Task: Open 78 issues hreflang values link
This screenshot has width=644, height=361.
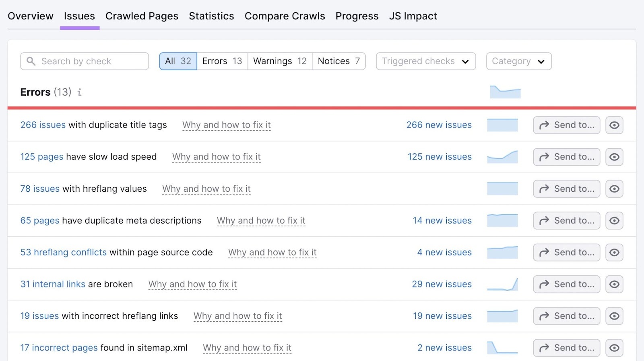Action: [x=40, y=189]
